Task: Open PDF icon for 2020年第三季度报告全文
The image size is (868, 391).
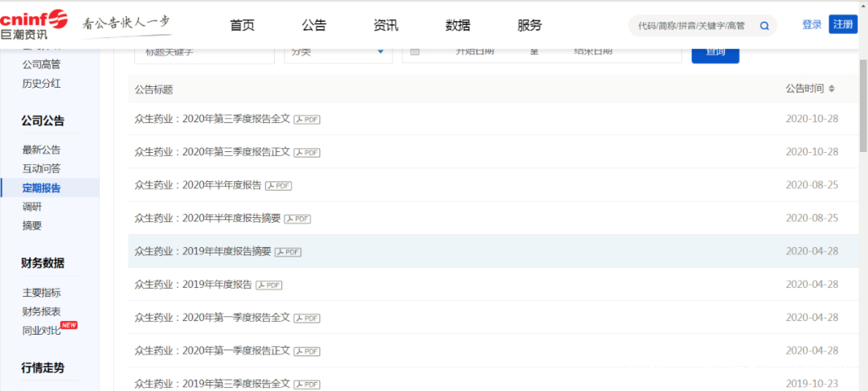Action: (307, 119)
